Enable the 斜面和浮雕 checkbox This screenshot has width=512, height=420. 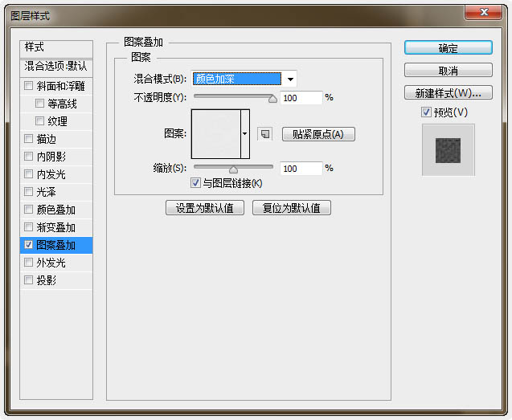(28, 86)
